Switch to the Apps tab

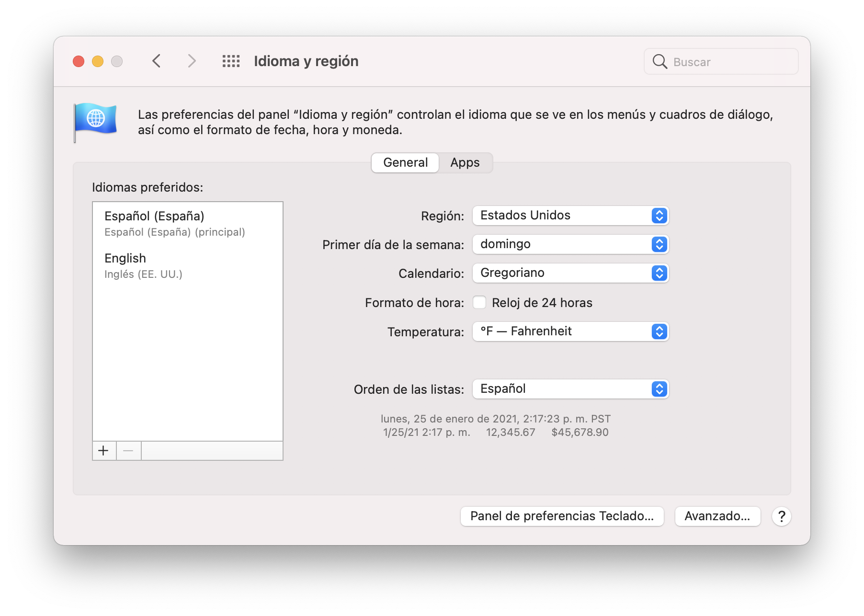tap(465, 163)
